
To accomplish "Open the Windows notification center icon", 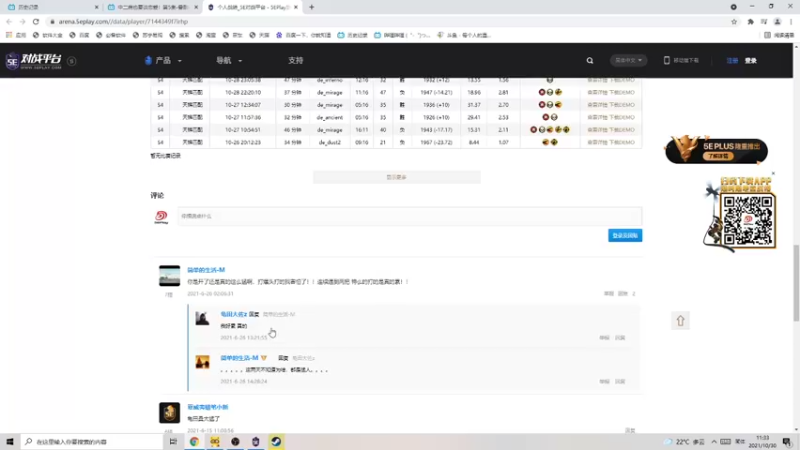I will pos(787,442).
